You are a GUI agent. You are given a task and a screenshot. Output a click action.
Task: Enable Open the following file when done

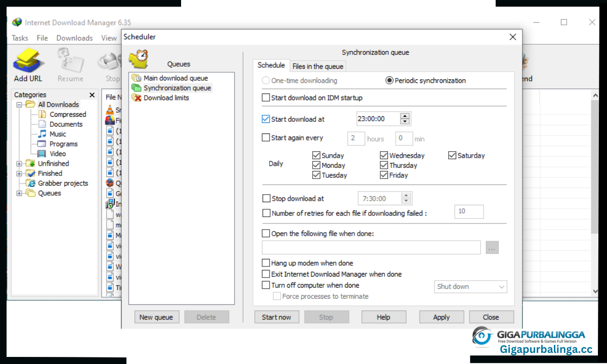(x=266, y=234)
